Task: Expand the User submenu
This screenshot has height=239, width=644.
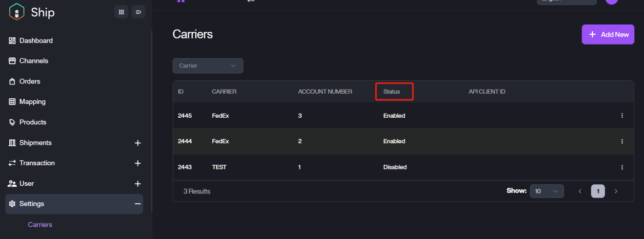Action: point(137,184)
